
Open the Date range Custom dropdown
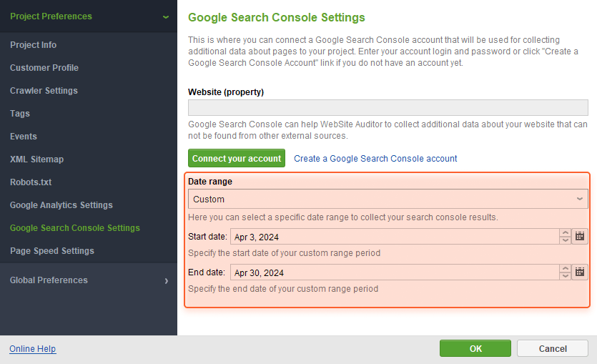tap(388, 199)
